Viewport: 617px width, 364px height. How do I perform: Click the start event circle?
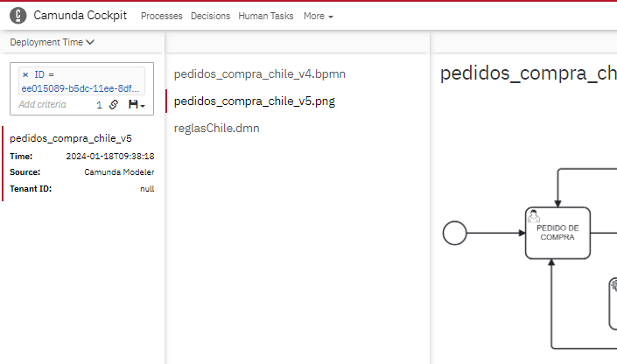pyautogui.click(x=454, y=233)
